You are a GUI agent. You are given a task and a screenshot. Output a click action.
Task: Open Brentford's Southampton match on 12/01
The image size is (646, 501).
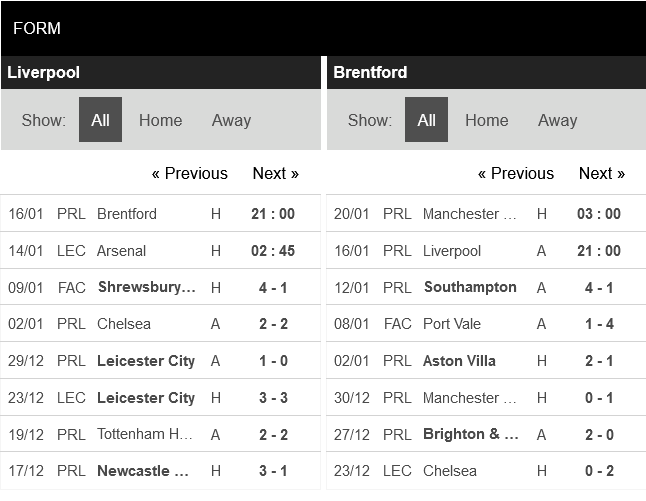click(470, 288)
